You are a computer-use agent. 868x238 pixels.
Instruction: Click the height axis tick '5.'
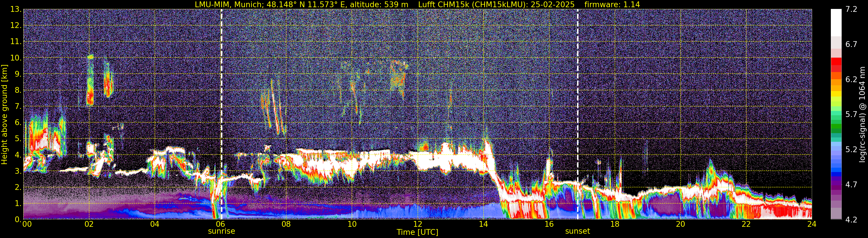(x=18, y=139)
